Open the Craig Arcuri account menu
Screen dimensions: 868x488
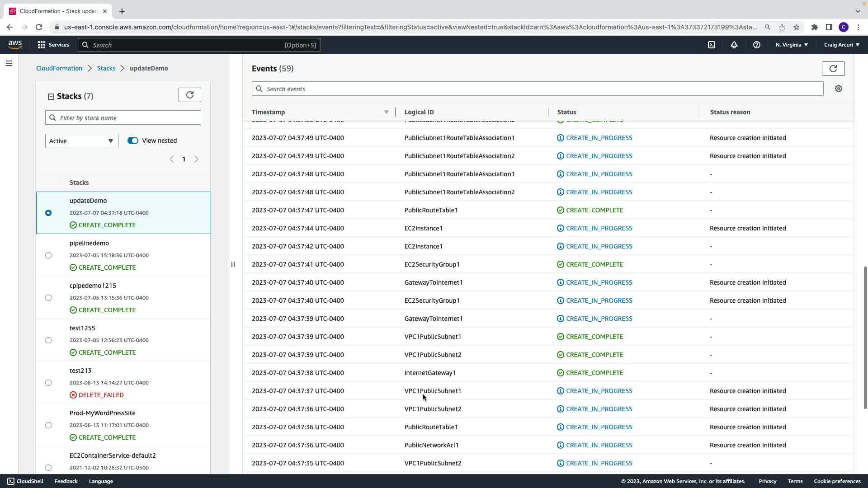tap(841, 45)
